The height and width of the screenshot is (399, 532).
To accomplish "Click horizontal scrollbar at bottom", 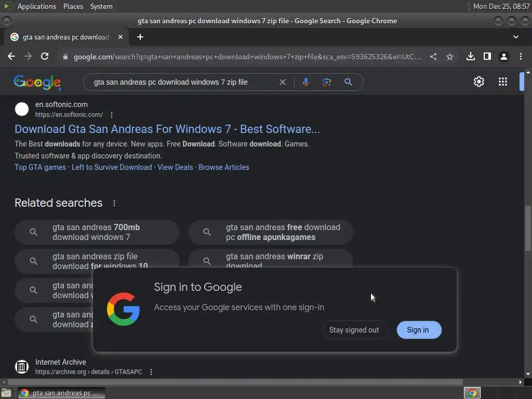I will pos(235,382).
